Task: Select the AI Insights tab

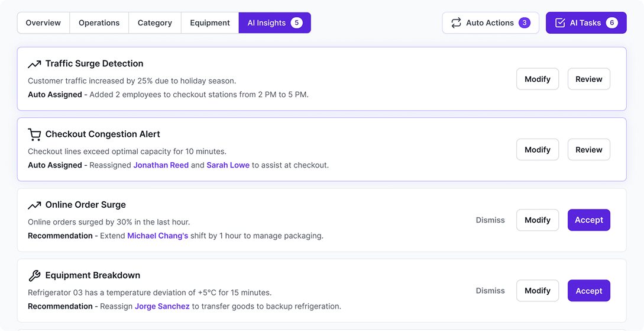Action: point(275,23)
